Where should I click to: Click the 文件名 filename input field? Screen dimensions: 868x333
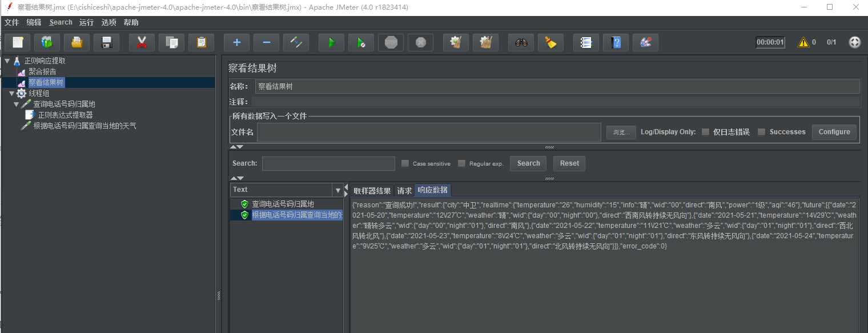click(429, 132)
